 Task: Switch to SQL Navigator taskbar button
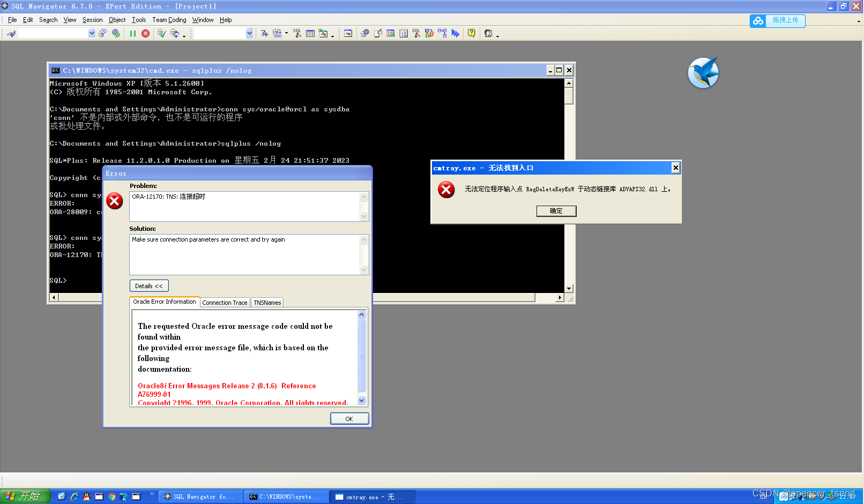point(200,497)
